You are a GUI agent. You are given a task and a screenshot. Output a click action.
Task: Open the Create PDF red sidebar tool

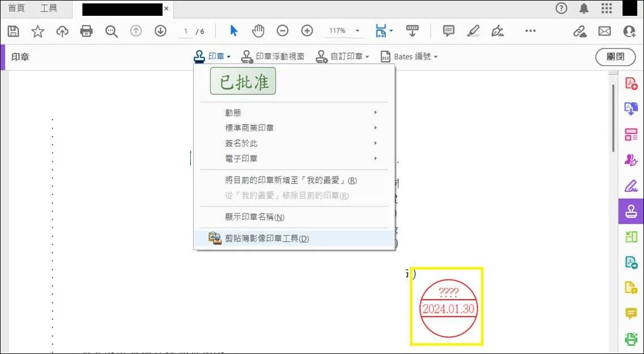(631, 83)
